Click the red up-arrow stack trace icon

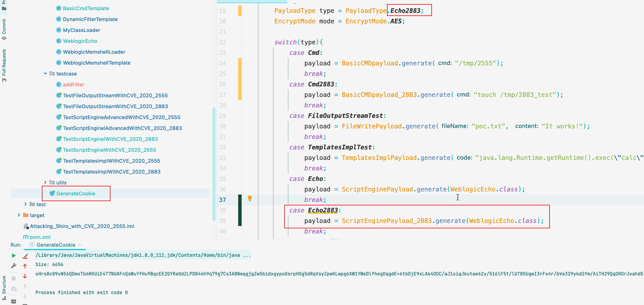(25, 266)
